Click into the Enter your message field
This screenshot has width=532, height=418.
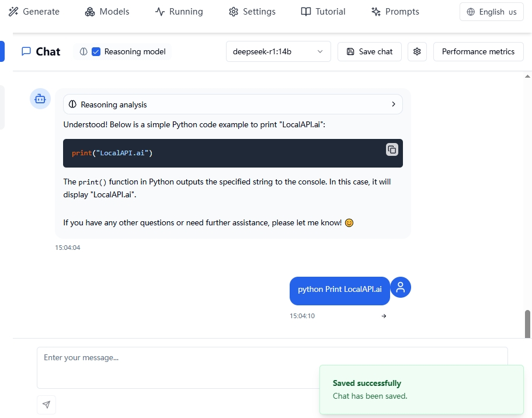coord(175,367)
